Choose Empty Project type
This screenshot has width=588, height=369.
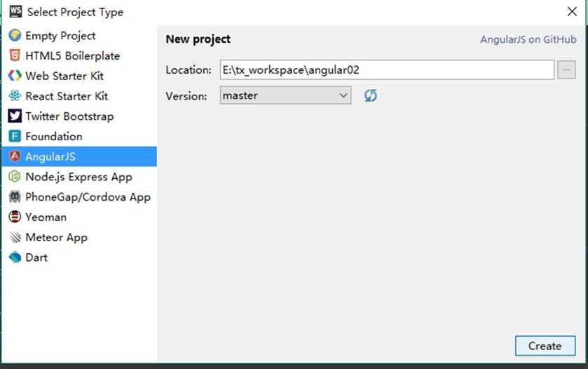(79, 36)
